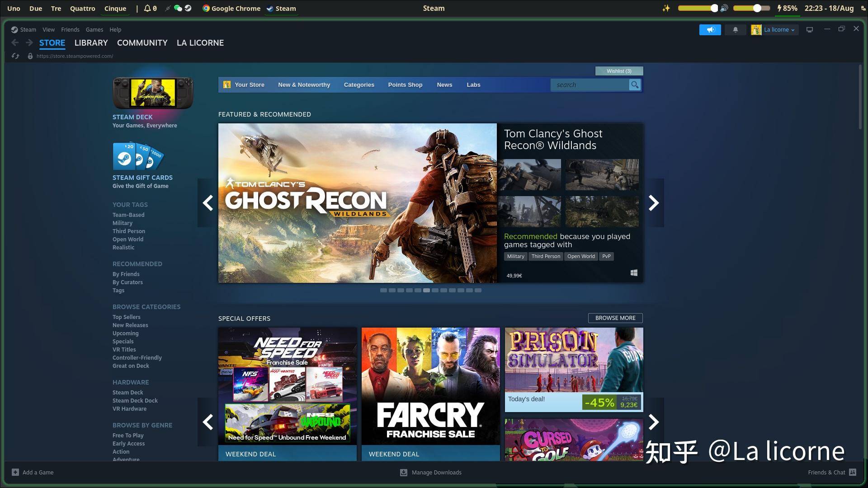Click the La licorne profile avatar

pyautogui.click(x=756, y=30)
